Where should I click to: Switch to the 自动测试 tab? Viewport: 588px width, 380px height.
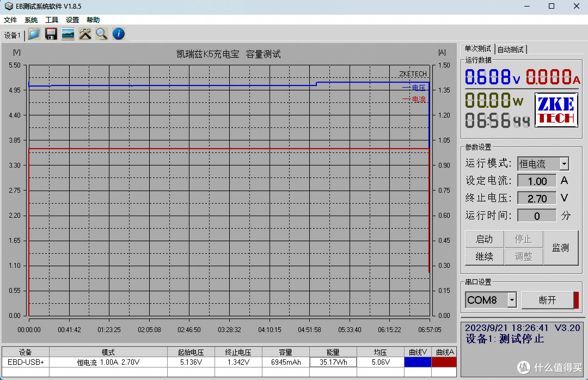pyautogui.click(x=510, y=50)
